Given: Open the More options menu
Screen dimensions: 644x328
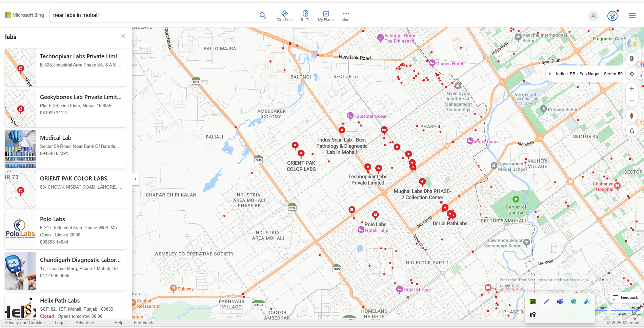Looking at the screenshot, I should 346,16.
